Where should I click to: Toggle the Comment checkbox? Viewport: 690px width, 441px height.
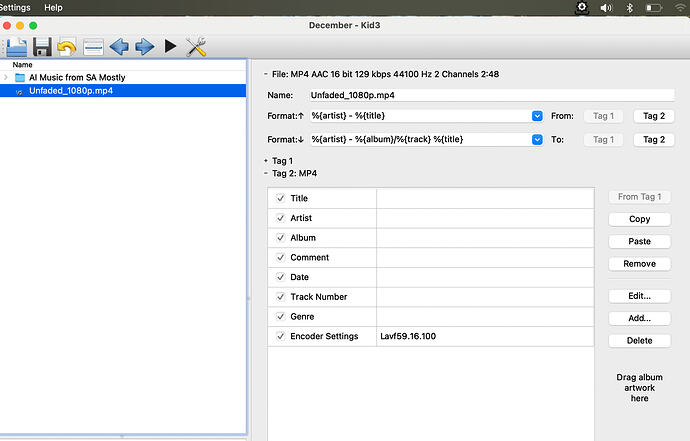(x=280, y=257)
